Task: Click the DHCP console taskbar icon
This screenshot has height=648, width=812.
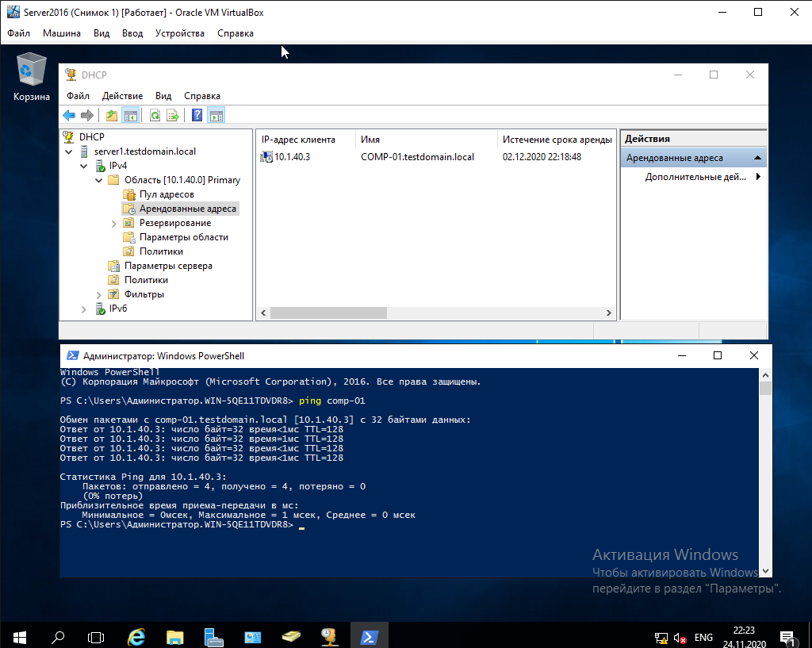Action: click(x=330, y=636)
